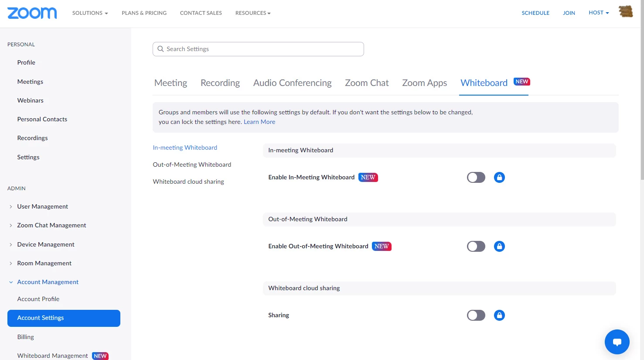This screenshot has width=644, height=360.
Task: Open Profile in sidebar
Action: [x=26, y=62]
